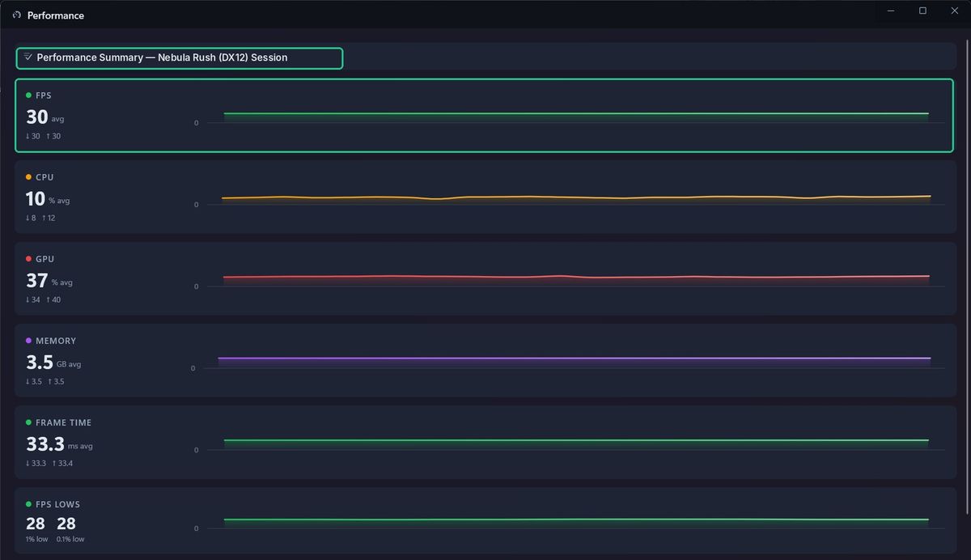This screenshot has height=560, width=971.
Task: Click the green FPS graph line
Action: pyautogui.click(x=576, y=113)
